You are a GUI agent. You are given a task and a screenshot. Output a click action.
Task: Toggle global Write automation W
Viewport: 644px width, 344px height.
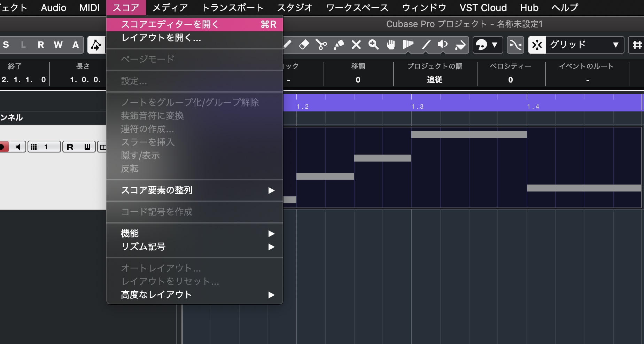[58, 45]
